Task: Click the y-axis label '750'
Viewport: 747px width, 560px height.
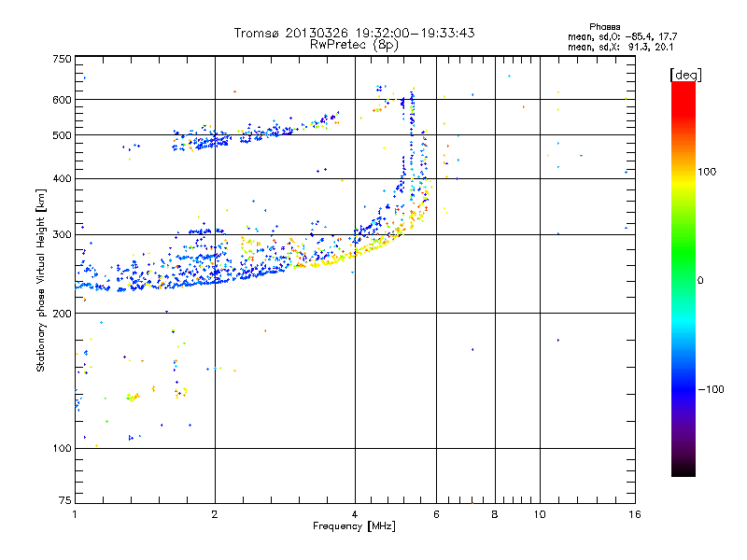Action: (63, 60)
